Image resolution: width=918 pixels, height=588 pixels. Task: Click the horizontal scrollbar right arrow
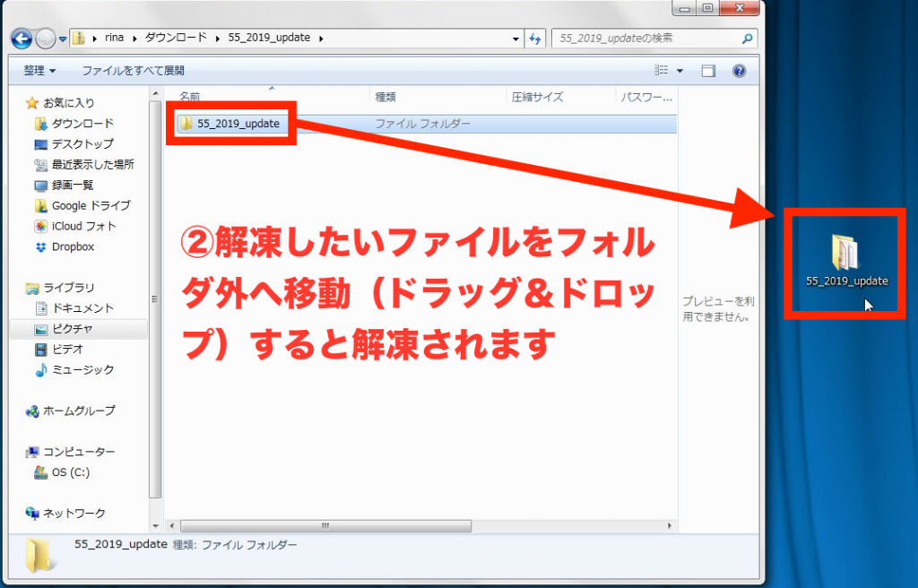click(x=670, y=526)
